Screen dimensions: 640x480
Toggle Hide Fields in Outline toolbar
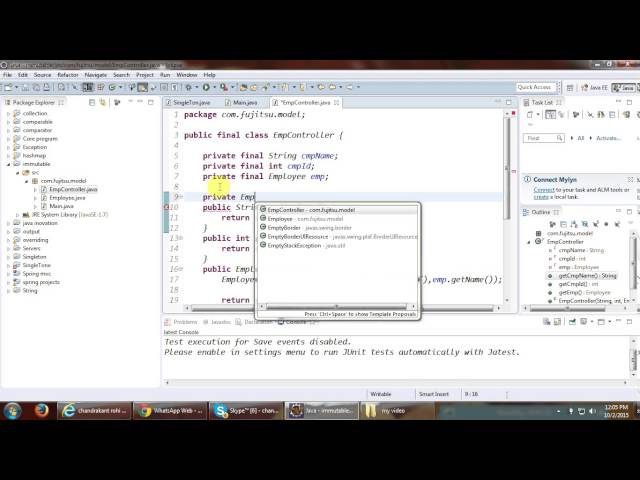[x=585, y=224]
